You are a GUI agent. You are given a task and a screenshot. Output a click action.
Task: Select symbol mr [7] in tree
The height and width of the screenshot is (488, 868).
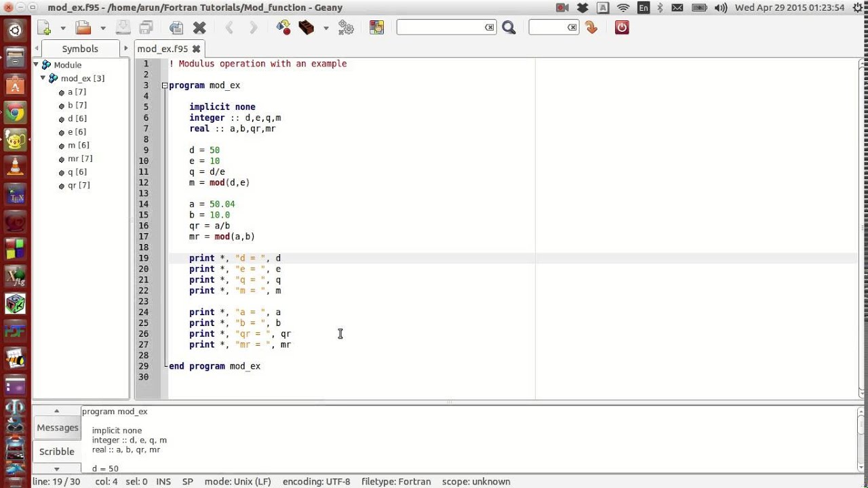(80, 159)
